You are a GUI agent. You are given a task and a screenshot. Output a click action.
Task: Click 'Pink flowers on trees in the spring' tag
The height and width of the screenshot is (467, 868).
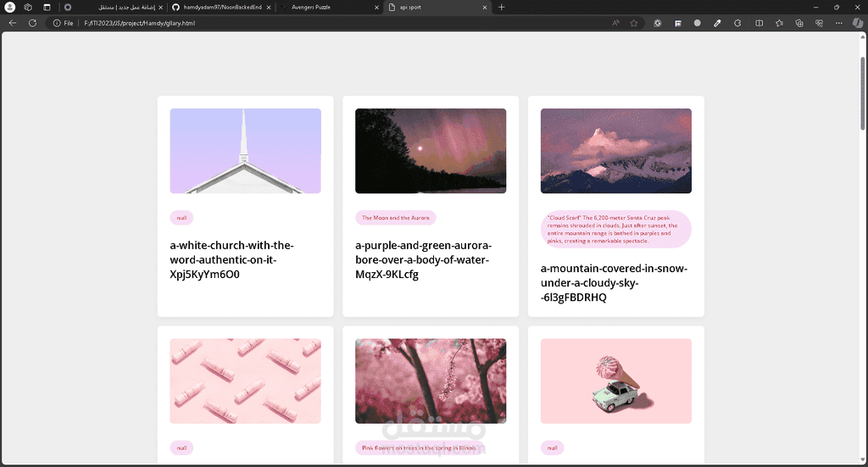[x=419, y=448]
